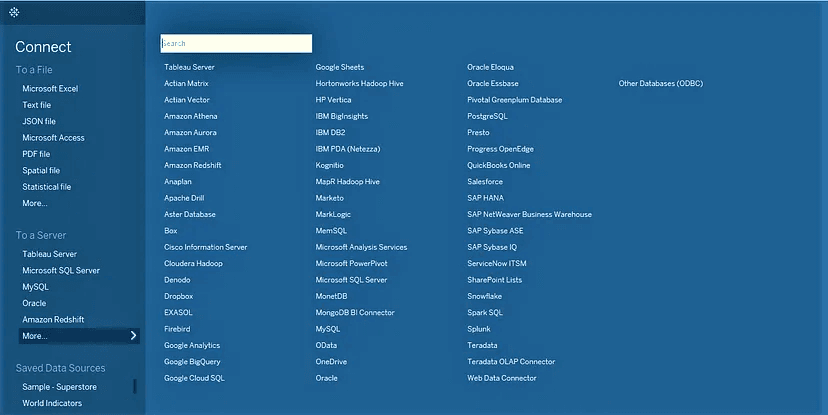Open More under To a File
Screen dimensions: 828x415
tap(35, 203)
